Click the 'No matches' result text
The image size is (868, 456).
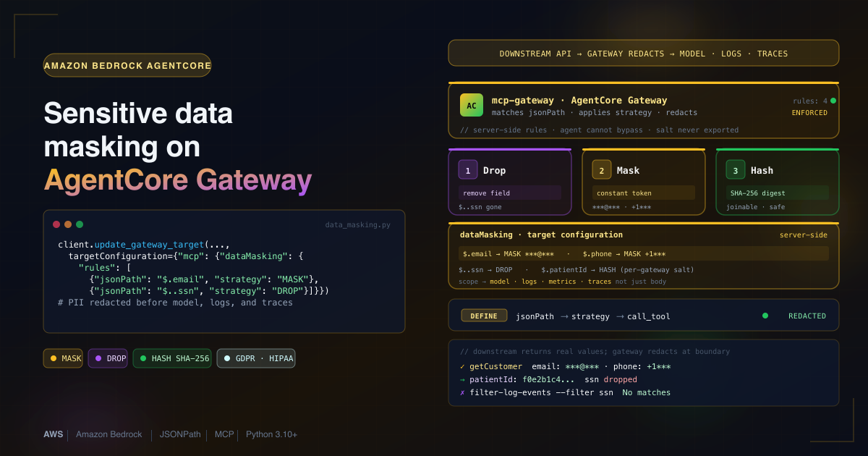click(x=646, y=392)
